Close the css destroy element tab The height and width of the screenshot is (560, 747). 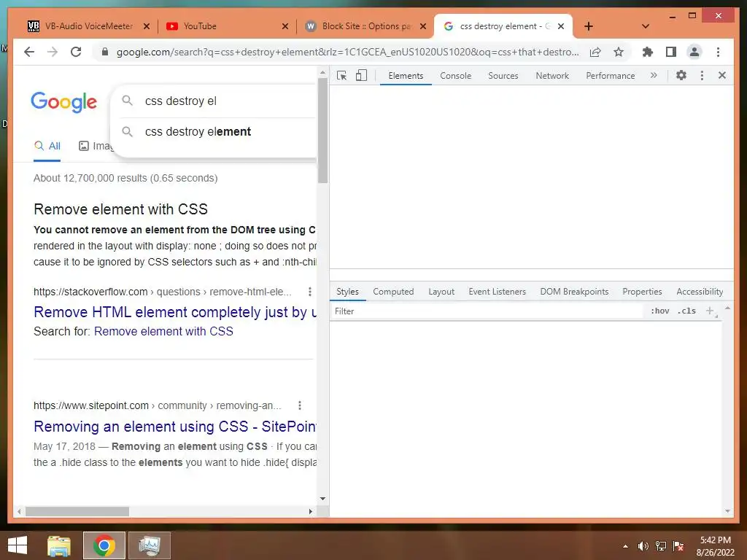coord(561,26)
